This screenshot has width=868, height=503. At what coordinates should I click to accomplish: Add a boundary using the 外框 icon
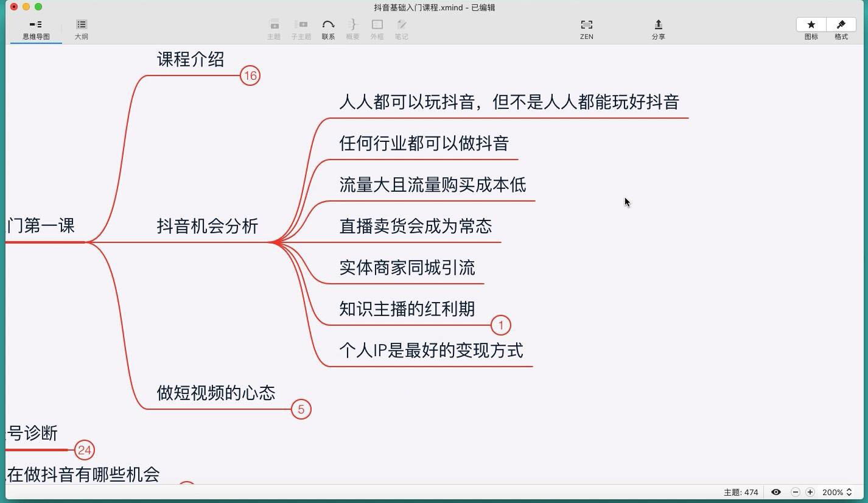click(x=377, y=27)
